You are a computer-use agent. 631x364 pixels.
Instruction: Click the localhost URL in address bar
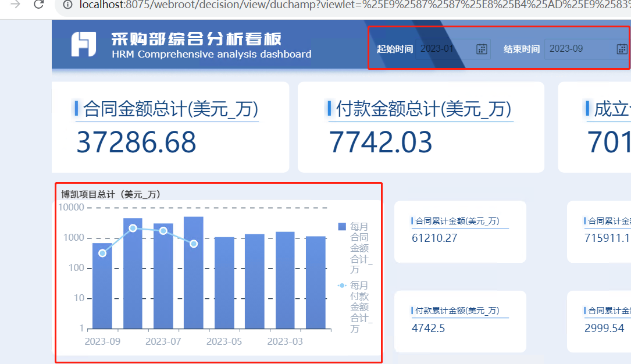(355, 5)
